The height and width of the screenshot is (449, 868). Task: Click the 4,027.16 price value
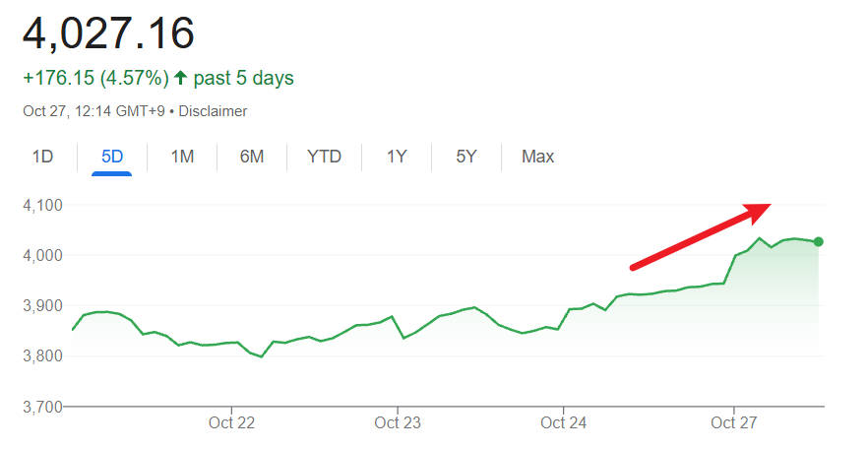coord(109,33)
